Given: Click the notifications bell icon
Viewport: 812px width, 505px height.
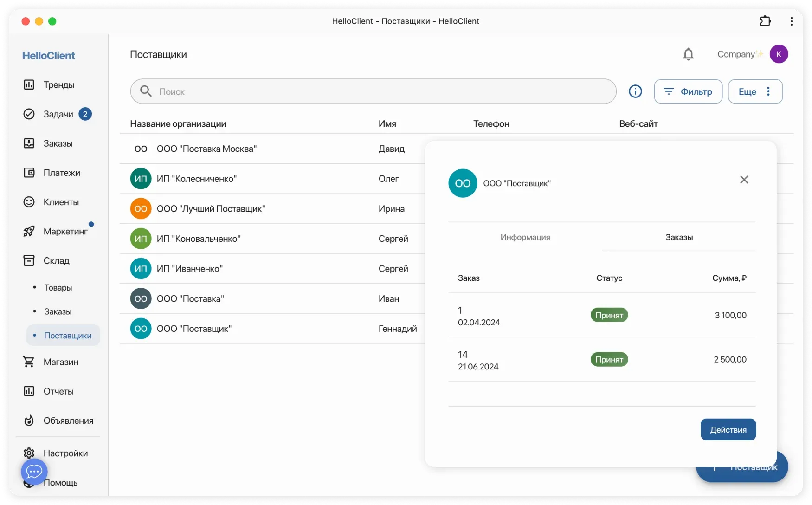Looking at the screenshot, I should (688, 54).
